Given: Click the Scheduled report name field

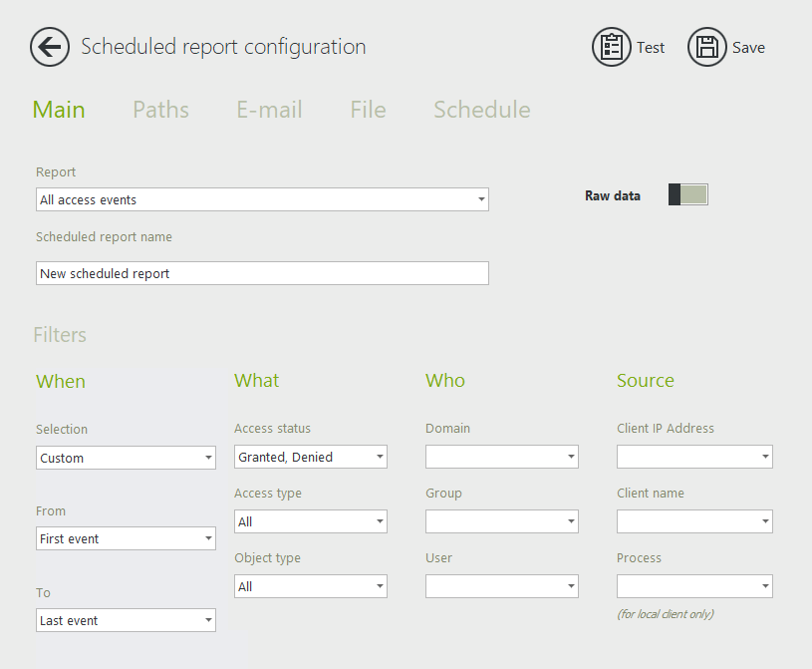Looking at the screenshot, I should pyautogui.click(x=262, y=273).
